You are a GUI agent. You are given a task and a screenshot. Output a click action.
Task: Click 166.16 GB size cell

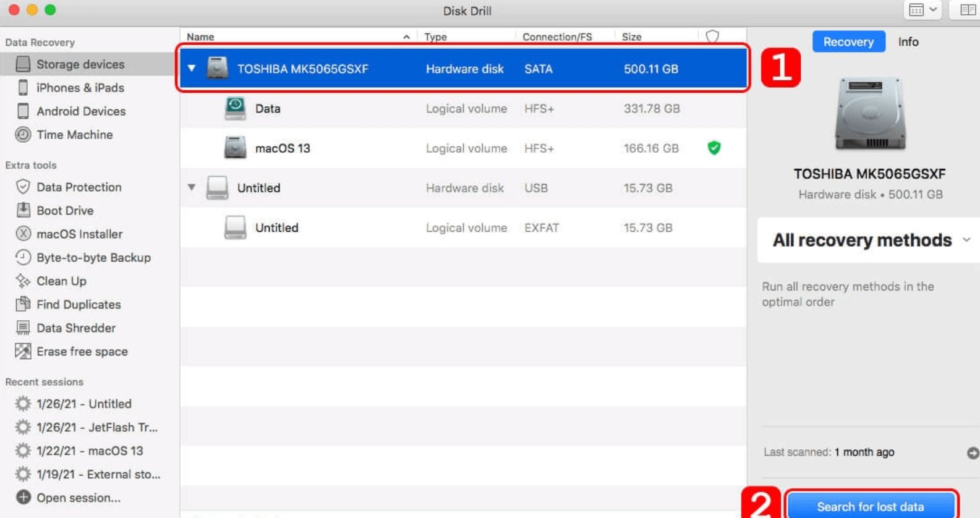coord(651,148)
